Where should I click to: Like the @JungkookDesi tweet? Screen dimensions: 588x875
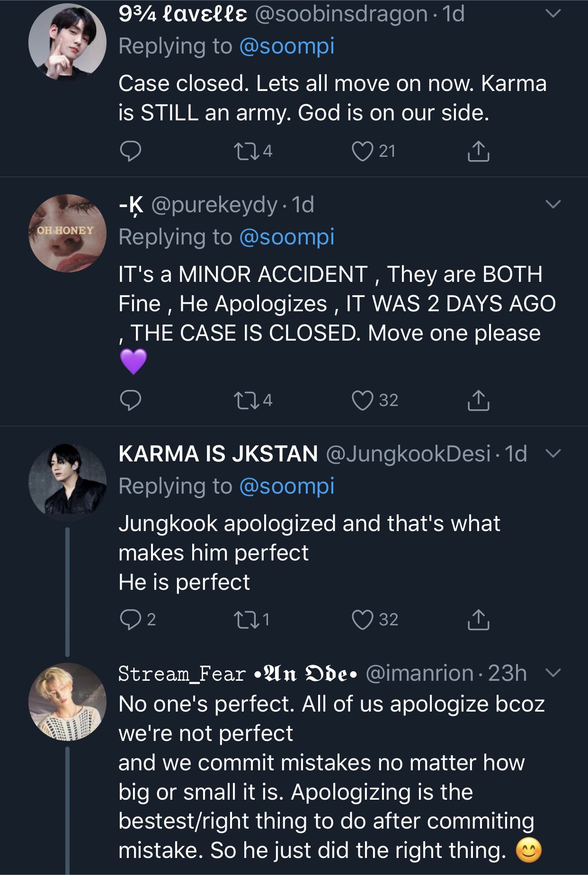[x=363, y=619]
